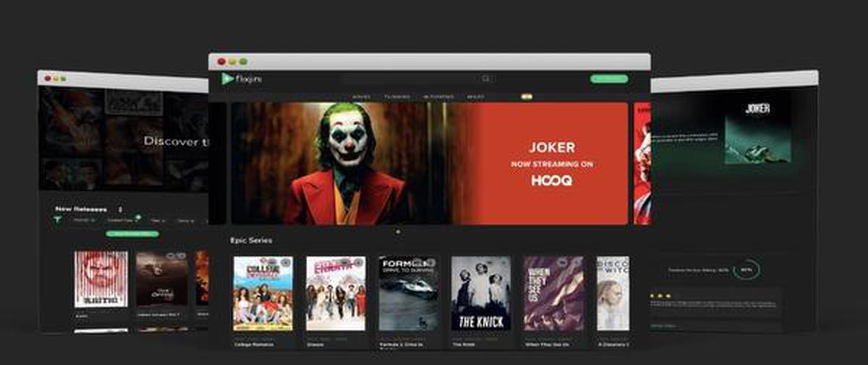This screenshot has width=868, height=365.
Task: Click the carousel indicator dot below banner
Action: click(x=398, y=232)
